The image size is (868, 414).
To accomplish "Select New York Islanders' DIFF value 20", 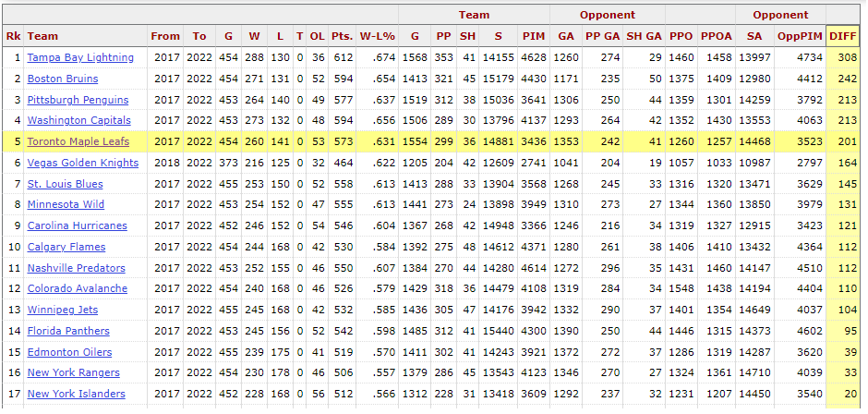I will 850,394.
